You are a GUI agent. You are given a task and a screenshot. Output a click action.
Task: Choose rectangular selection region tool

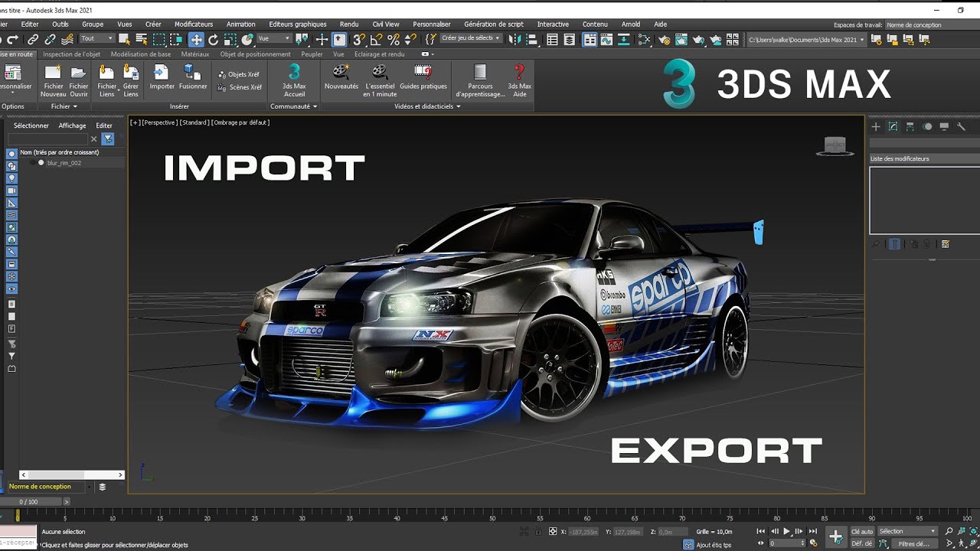tap(158, 39)
